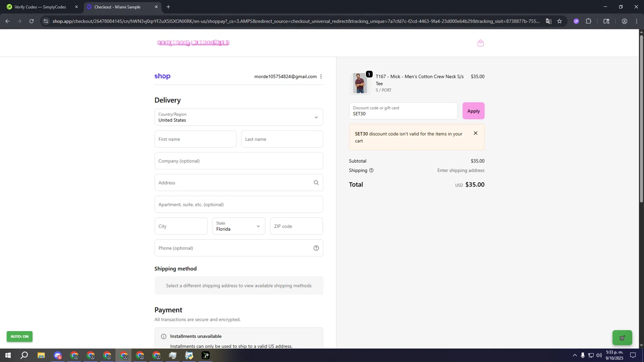Viewport: 644px width, 362px height.
Task: Close the Verify Codes — SimplyCodes tab
Action: tap(76, 7)
